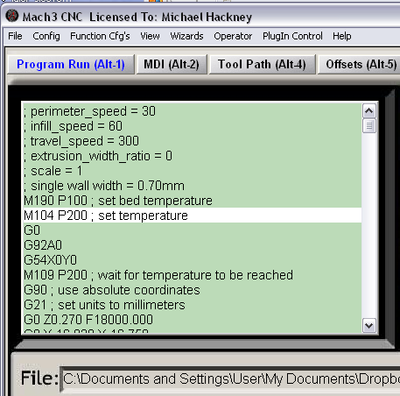Select line '; extrusion_width_ratio = 0'
Screen dimensions: 400x396
coord(192,156)
